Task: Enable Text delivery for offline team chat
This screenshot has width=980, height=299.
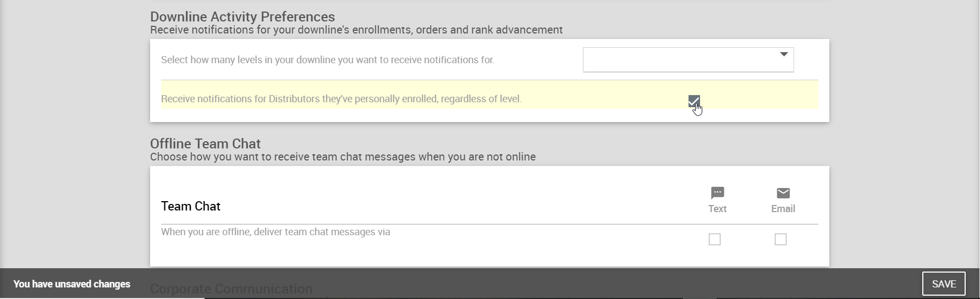Action: pos(714,240)
